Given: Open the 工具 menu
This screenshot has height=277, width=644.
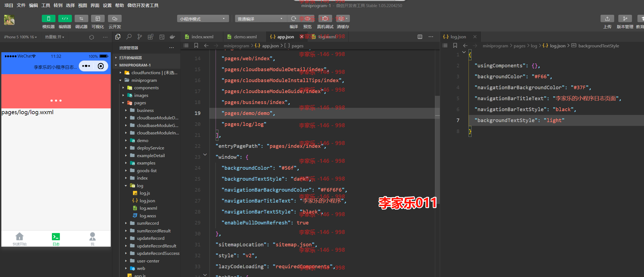Looking at the screenshot, I should click(x=46, y=5).
